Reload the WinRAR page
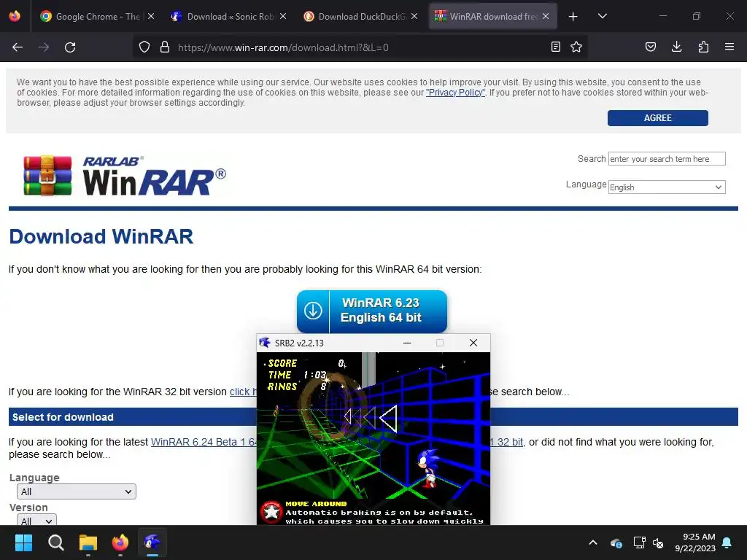The height and width of the screenshot is (560, 747). pos(70,47)
